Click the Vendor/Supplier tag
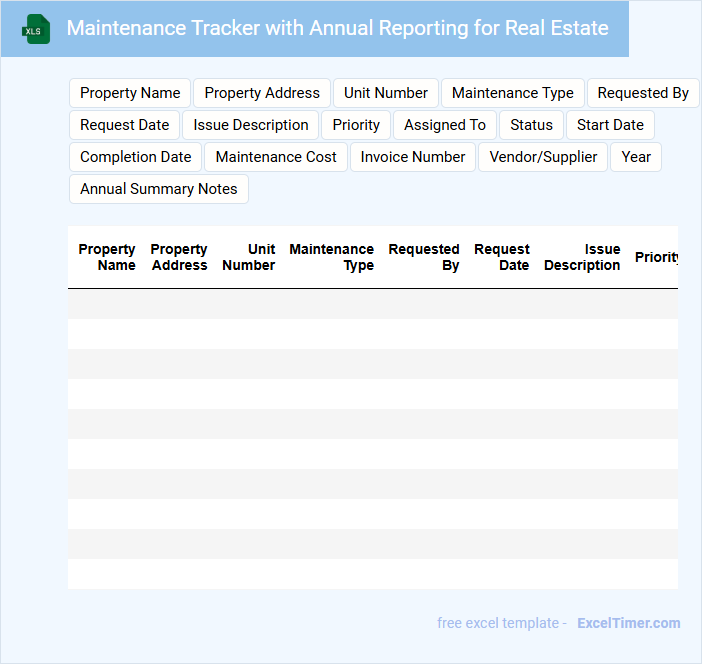This screenshot has height=664, width=702. (x=543, y=157)
